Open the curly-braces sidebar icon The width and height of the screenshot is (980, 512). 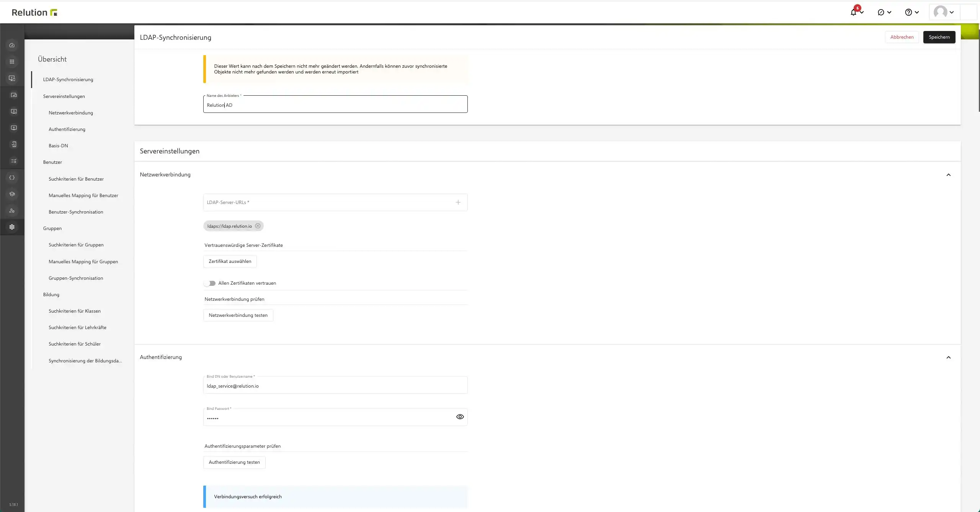(12, 178)
